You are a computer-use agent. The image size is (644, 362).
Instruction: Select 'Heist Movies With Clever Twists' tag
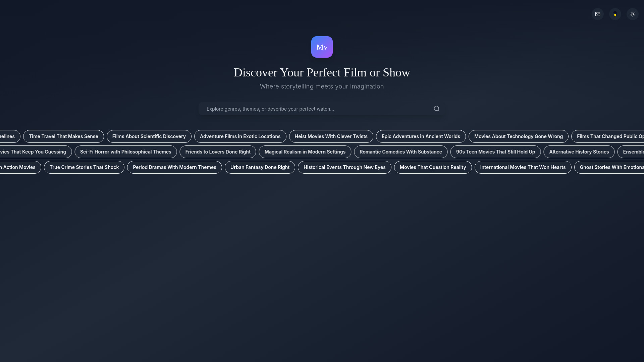[331, 136]
